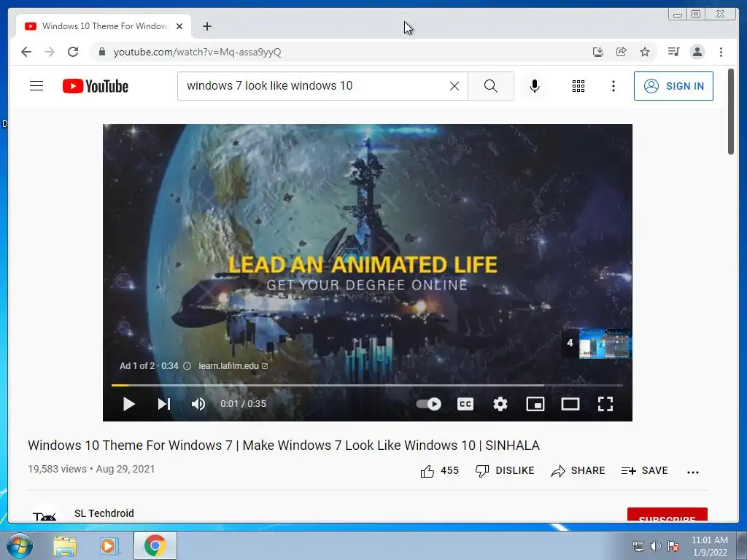Open the player settings gear

click(x=500, y=404)
